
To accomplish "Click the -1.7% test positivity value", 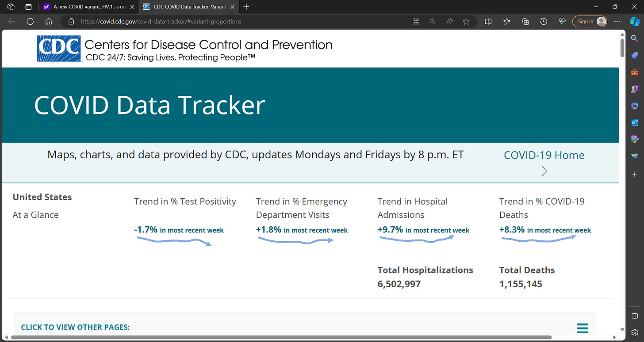I will tap(146, 230).
